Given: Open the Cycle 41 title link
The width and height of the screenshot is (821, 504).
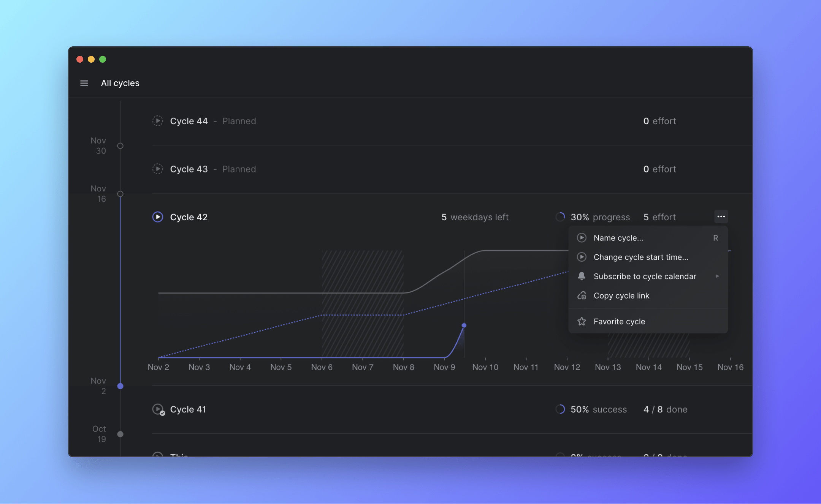Looking at the screenshot, I should tap(188, 409).
